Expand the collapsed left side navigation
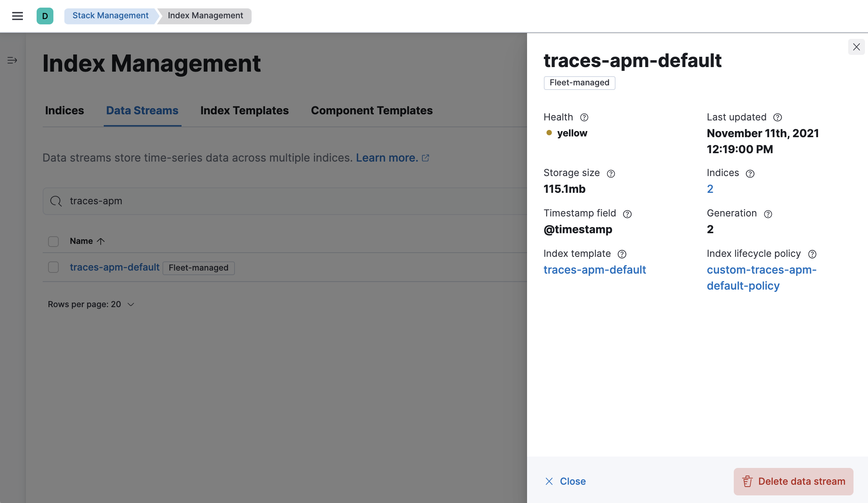The height and width of the screenshot is (503, 868). (x=12, y=60)
